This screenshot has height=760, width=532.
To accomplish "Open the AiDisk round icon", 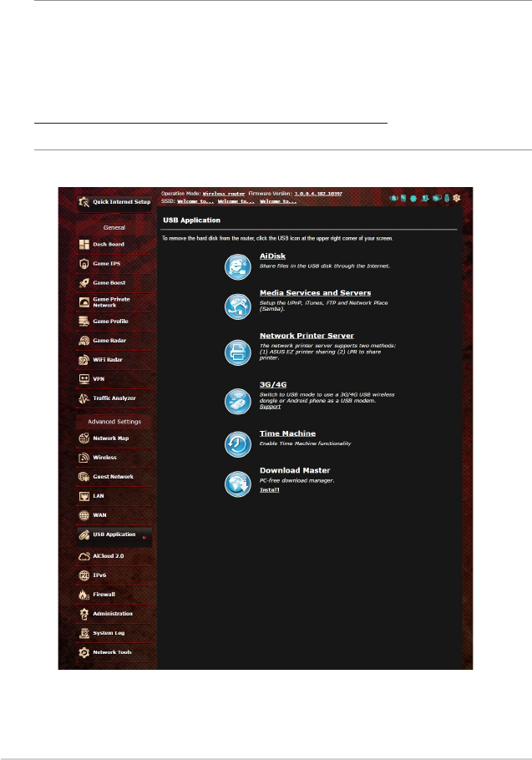I will [x=237, y=266].
